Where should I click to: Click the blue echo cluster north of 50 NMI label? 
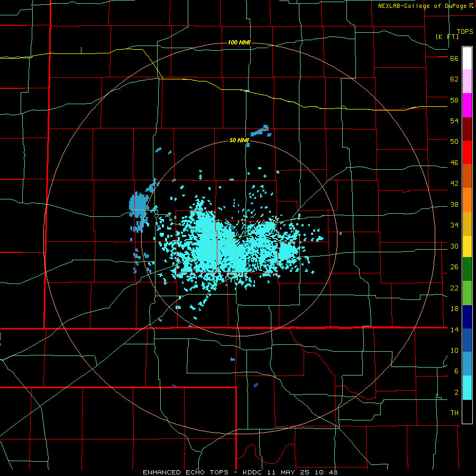tap(260, 131)
